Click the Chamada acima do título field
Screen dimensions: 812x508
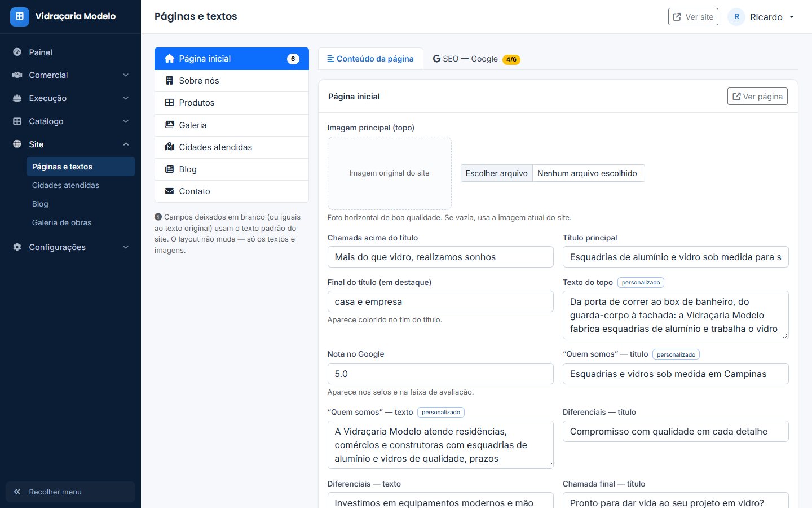[440, 257]
